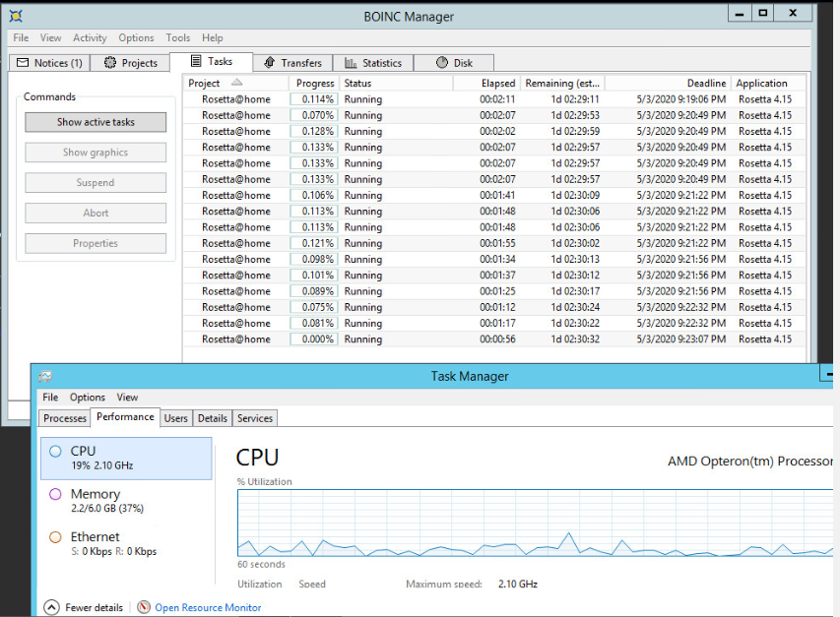Sort tasks by the Project column header
The height and width of the screenshot is (617, 840).
pyautogui.click(x=205, y=84)
